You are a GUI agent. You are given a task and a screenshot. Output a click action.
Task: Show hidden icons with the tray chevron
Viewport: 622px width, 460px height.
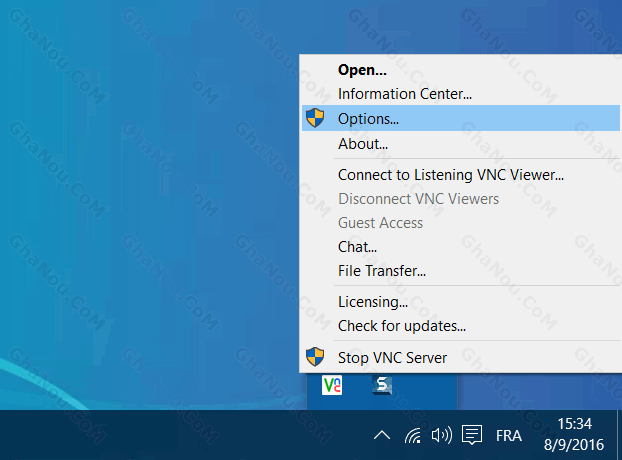[x=382, y=435]
